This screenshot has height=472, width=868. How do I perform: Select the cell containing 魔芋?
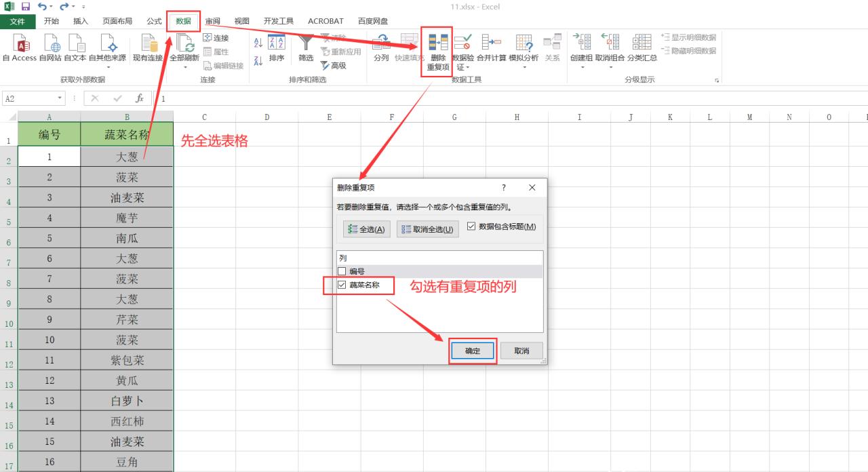point(127,218)
